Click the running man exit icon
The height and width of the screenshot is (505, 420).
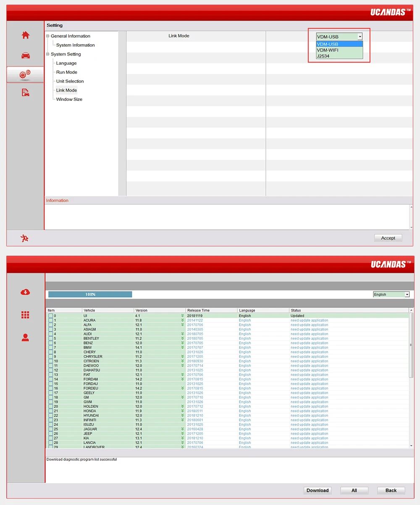pyautogui.click(x=24, y=238)
